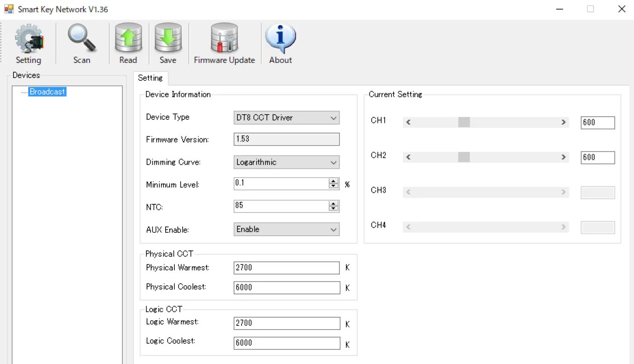Image resolution: width=634 pixels, height=364 pixels.
Task: Click the Logic Coolest field
Action: click(x=287, y=343)
